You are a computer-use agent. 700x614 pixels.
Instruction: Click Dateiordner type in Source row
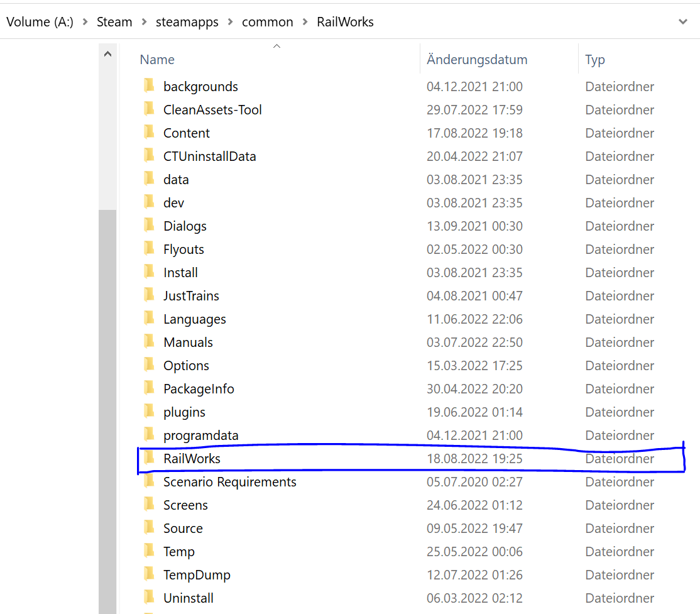[620, 528]
